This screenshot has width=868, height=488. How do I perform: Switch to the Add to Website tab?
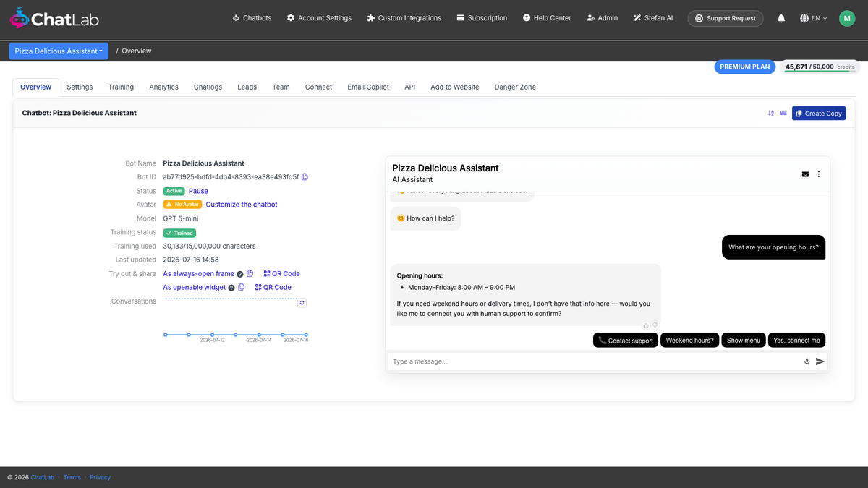[x=454, y=87]
